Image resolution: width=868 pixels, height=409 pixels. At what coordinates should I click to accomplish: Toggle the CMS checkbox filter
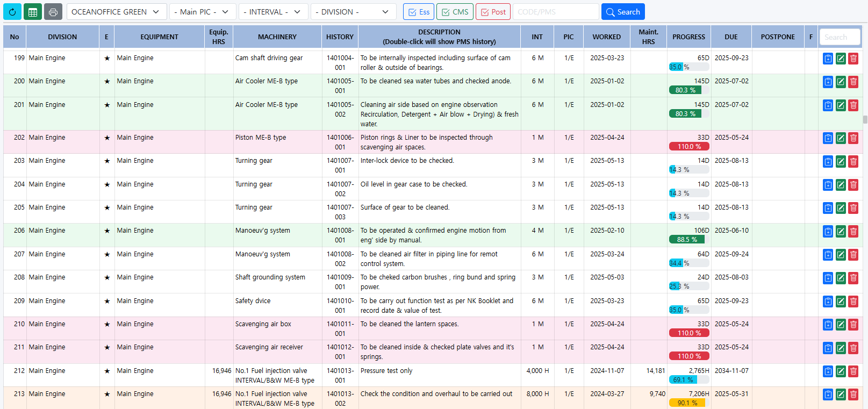point(455,12)
